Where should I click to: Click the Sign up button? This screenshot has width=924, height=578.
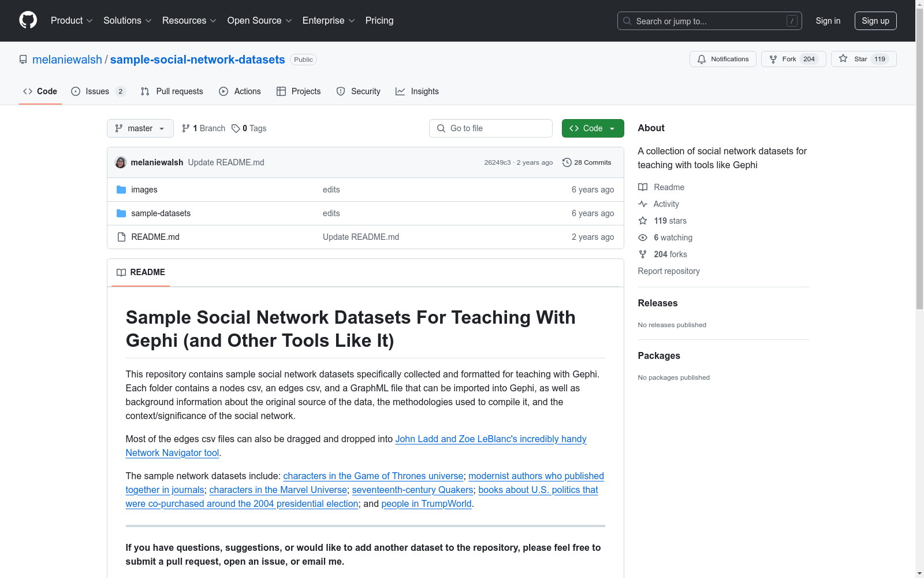coord(875,21)
